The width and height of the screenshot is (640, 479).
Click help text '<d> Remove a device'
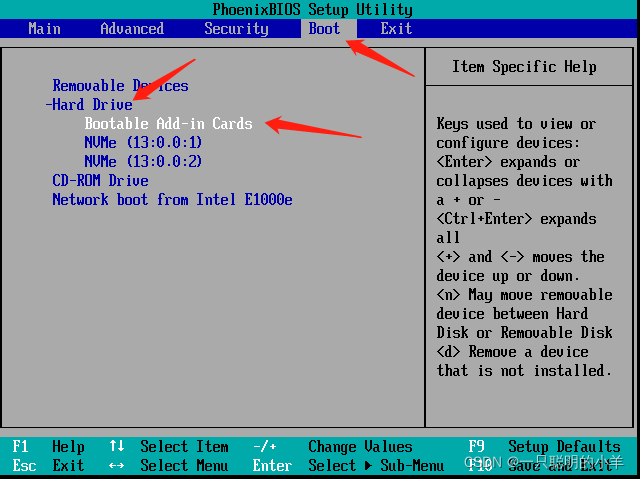[x=512, y=352]
